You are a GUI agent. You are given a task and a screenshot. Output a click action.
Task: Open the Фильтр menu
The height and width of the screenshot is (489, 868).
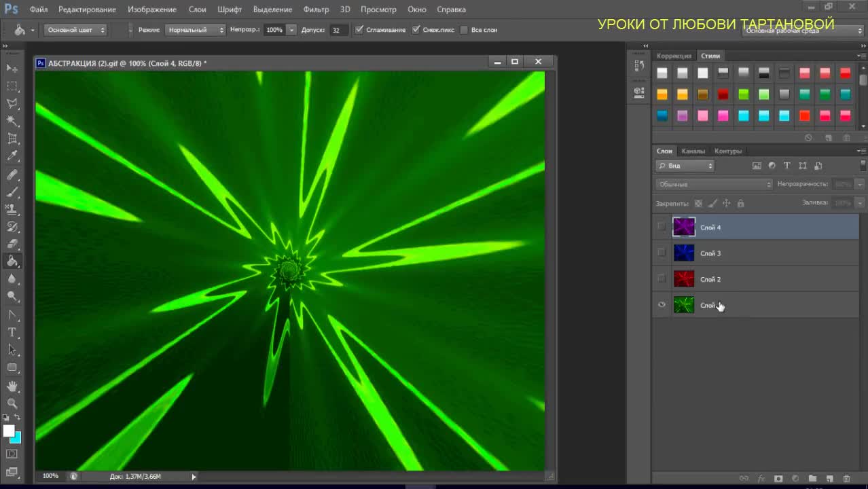316,10
